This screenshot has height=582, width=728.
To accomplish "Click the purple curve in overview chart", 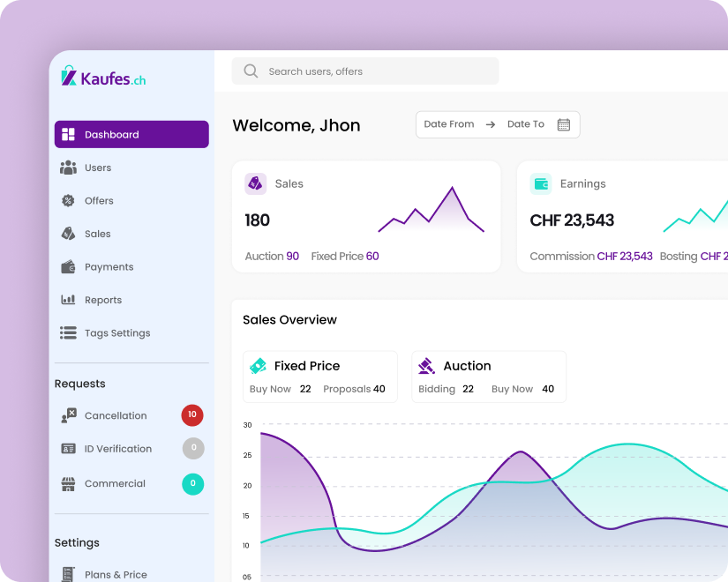I will pos(521,451).
